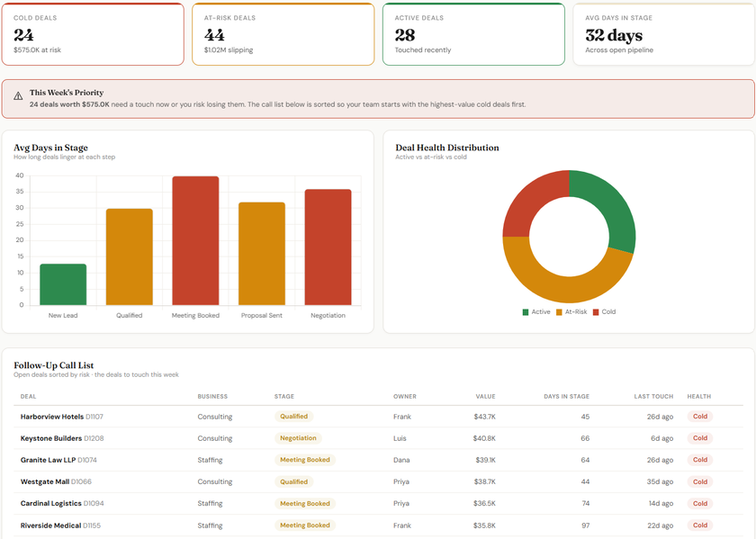Click Cold health badge for Cardinal Logistics
The image size is (756, 539).
point(700,503)
